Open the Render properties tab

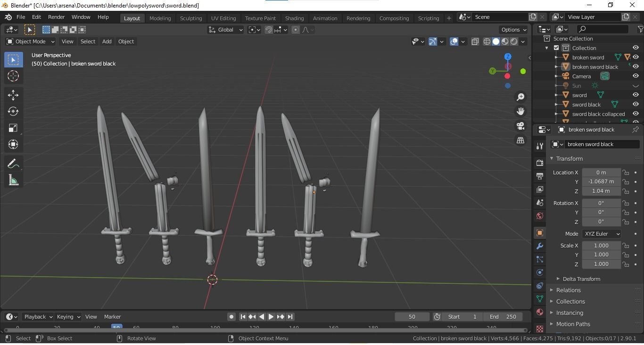(540, 163)
